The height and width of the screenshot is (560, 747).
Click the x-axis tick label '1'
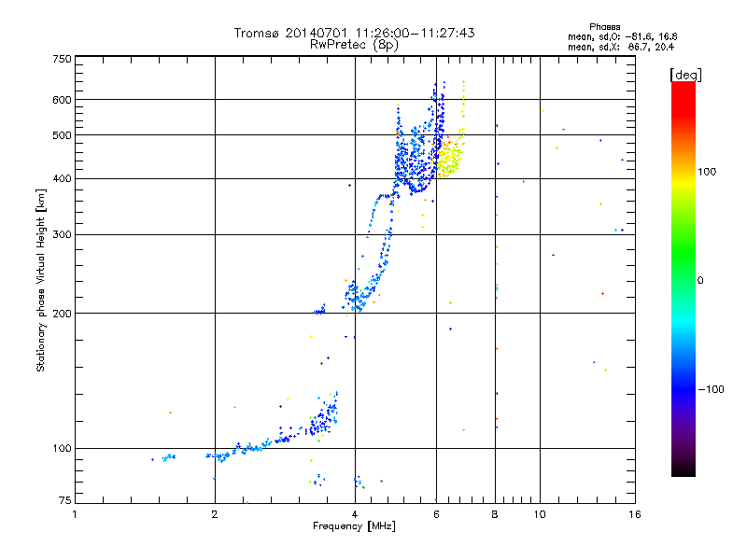tap(75, 514)
